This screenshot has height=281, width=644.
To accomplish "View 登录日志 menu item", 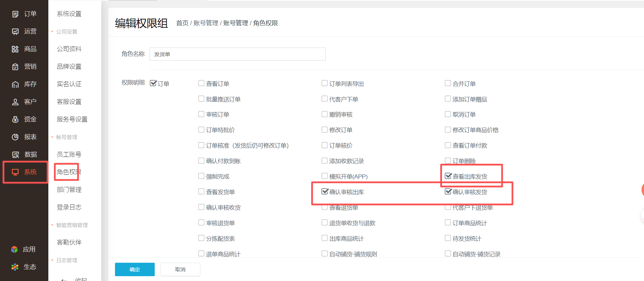I will click(x=69, y=207).
